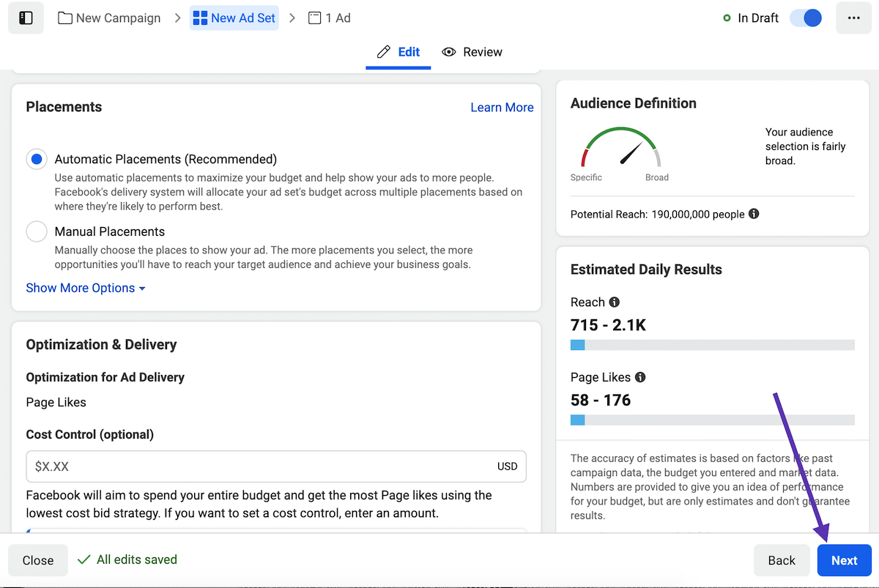Switch to the Review tab

pos(472,52)
